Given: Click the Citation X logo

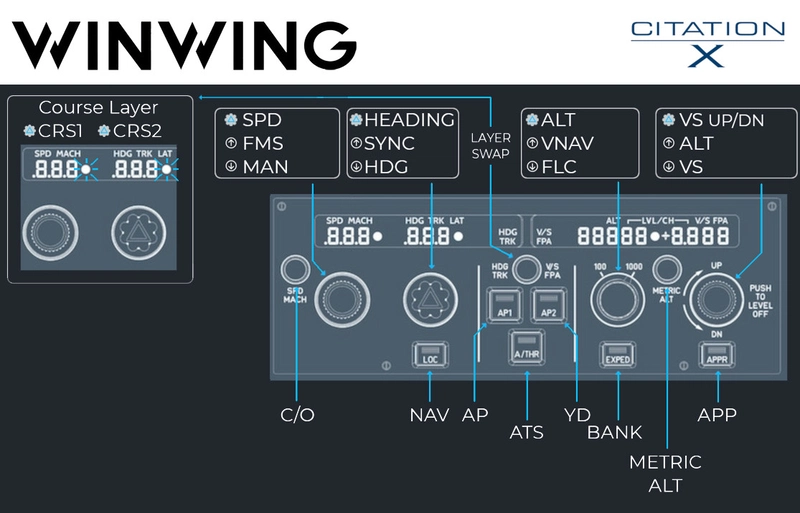Looking at the screenshot, I should click(706, 43).
